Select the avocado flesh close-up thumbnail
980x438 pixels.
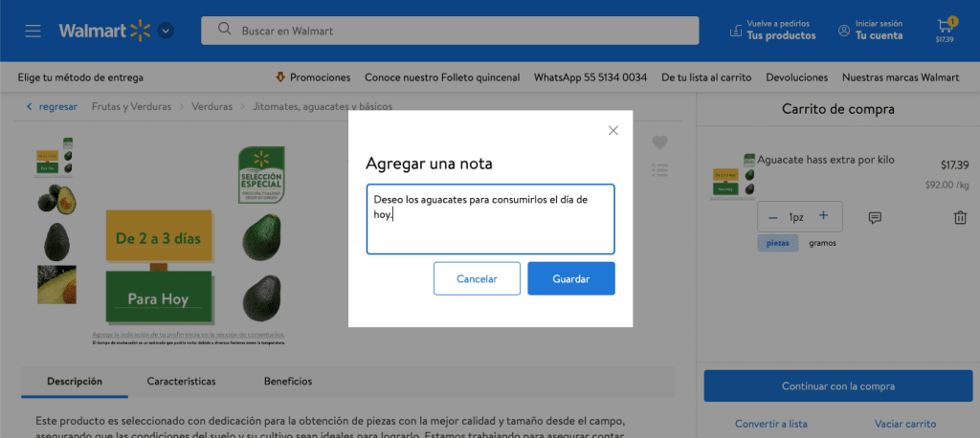click(56, 285)
